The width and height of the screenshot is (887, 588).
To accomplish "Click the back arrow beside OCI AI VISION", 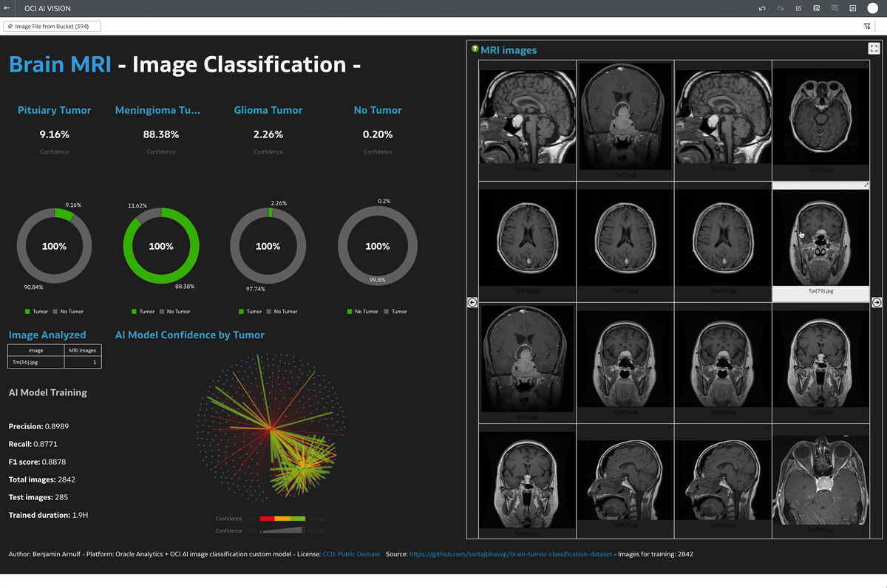I will [7, 8].
